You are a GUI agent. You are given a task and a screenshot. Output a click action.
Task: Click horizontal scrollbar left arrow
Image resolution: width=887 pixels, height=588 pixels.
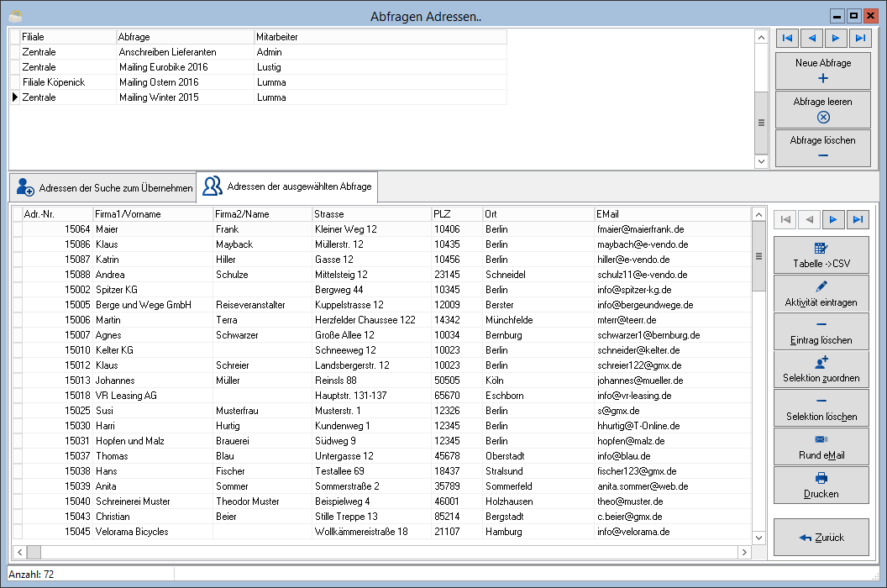(x=20, y=552)
